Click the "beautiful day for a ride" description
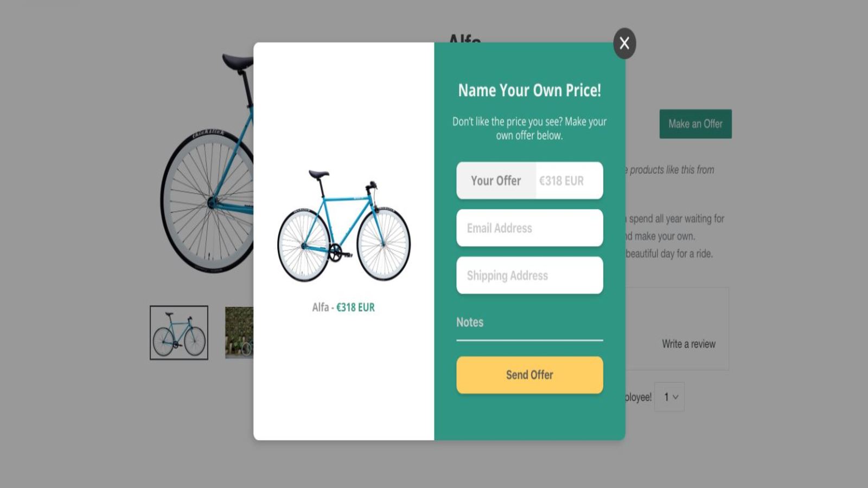The height and width of the screenshot is (488, 868). pyautogui.click(x=669, y=253)
